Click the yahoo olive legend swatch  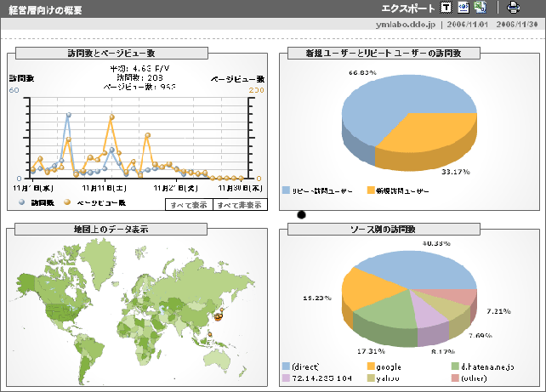point(371,378)
